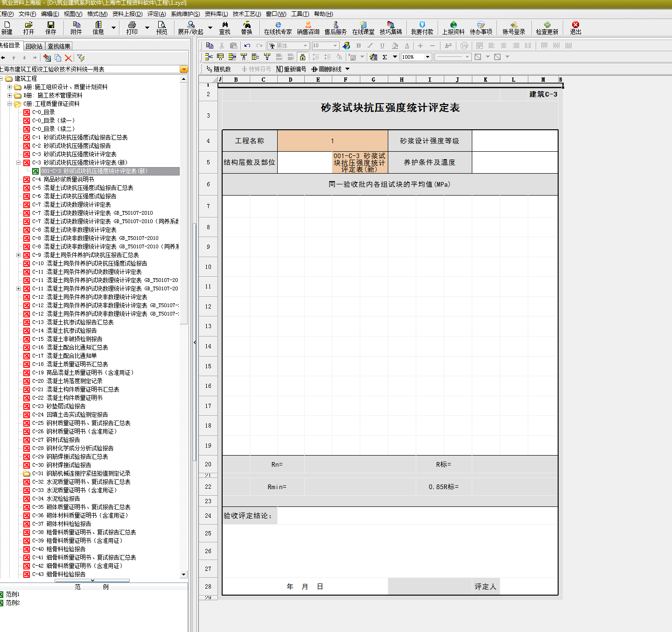This screenshot has width=672, height=632.
Task: Open the line style dropdown
Action: click(x=467, y=57)
